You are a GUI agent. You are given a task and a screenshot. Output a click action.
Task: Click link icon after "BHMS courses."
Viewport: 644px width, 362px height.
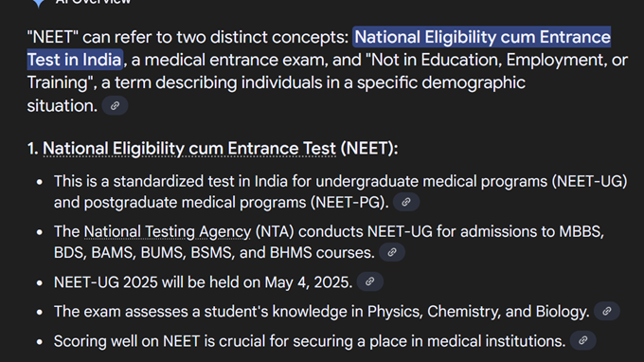(x=392, y=252)
